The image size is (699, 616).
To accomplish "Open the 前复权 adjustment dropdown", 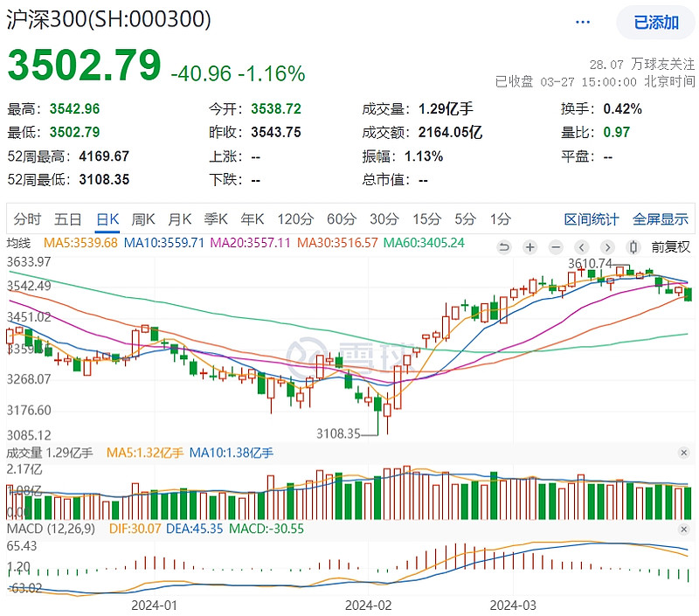I will coord(670,247).
